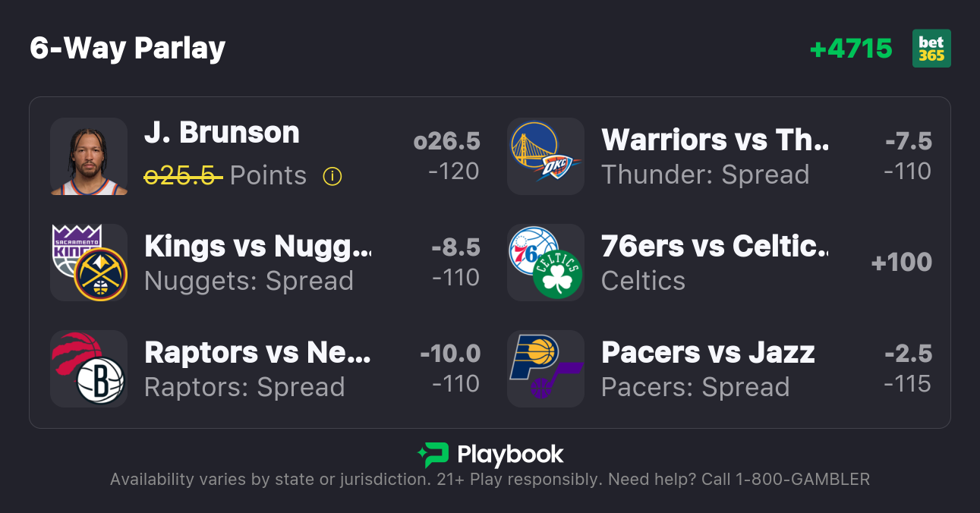Click the Thunder -7.5 spread odds

pos(908,141)
